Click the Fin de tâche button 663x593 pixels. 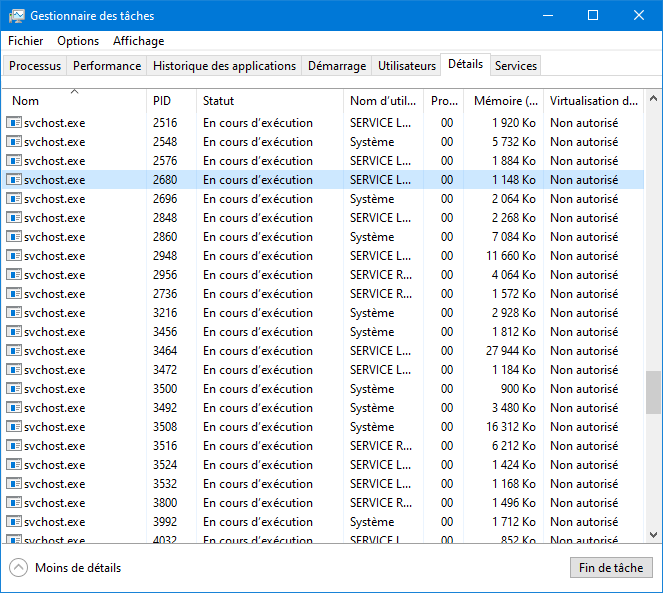611,568
